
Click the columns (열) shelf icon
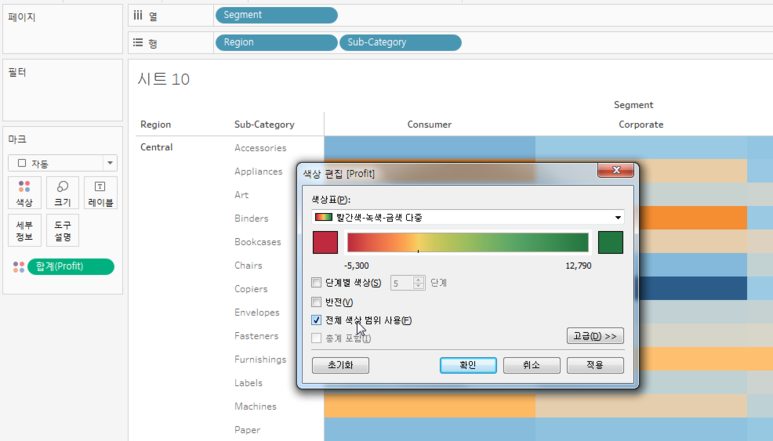[138, 15]
